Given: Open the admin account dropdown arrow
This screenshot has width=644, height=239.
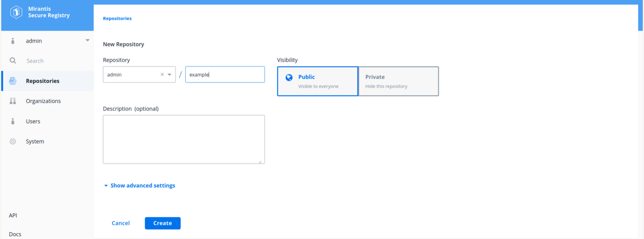Looking at the screenshot, I should coord(88,40).
